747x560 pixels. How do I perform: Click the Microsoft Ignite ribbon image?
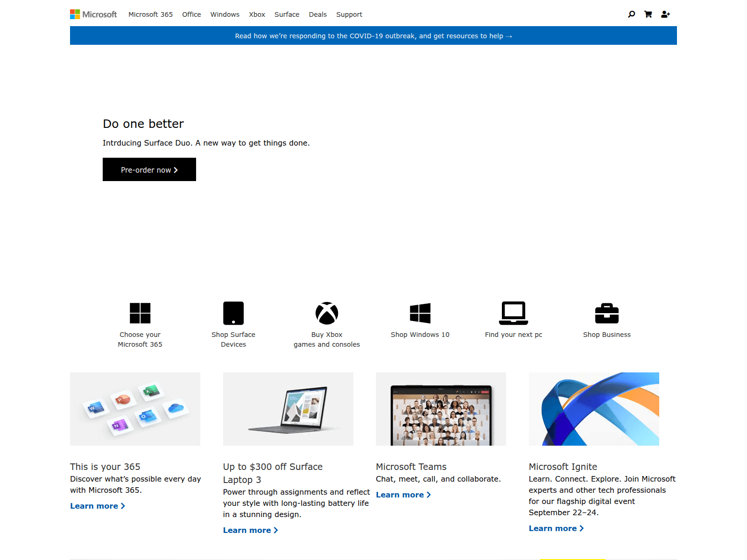point(594,409)
